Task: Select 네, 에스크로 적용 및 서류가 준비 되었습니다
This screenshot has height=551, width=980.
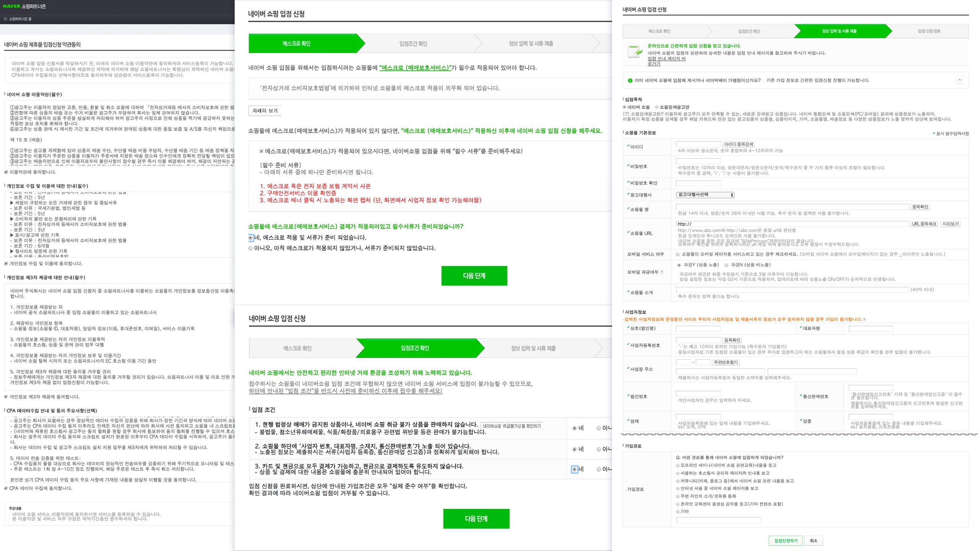Action: pyautogui.click(x=250, y=238)
